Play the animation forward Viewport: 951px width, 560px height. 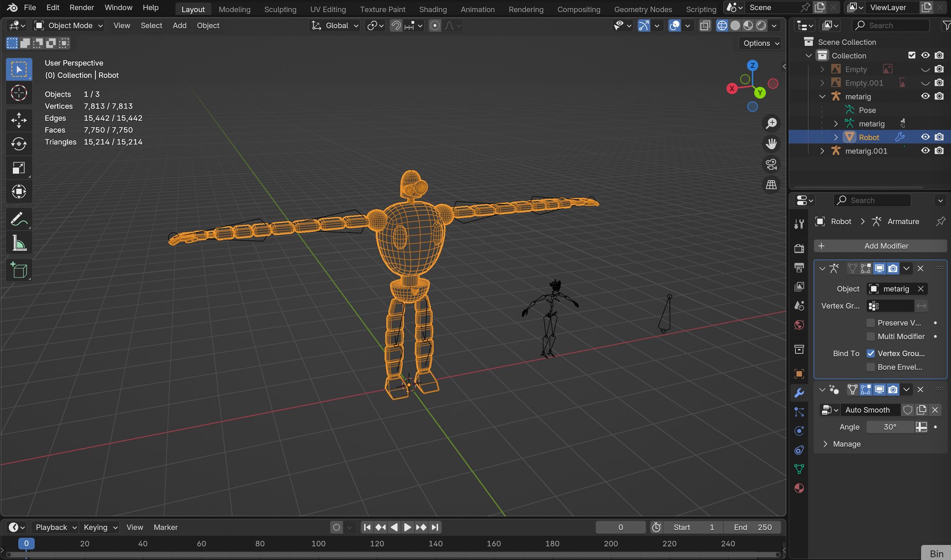point(407,527)
